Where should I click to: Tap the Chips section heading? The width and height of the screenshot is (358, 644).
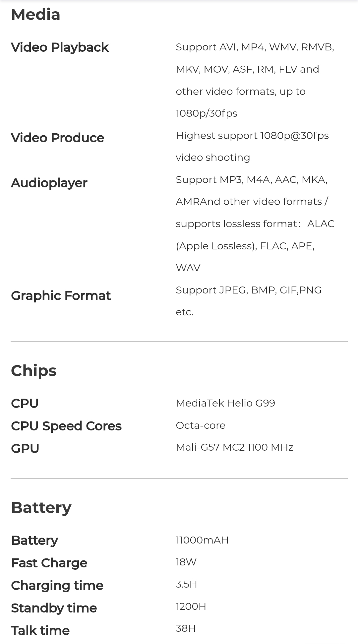(33, 371)
